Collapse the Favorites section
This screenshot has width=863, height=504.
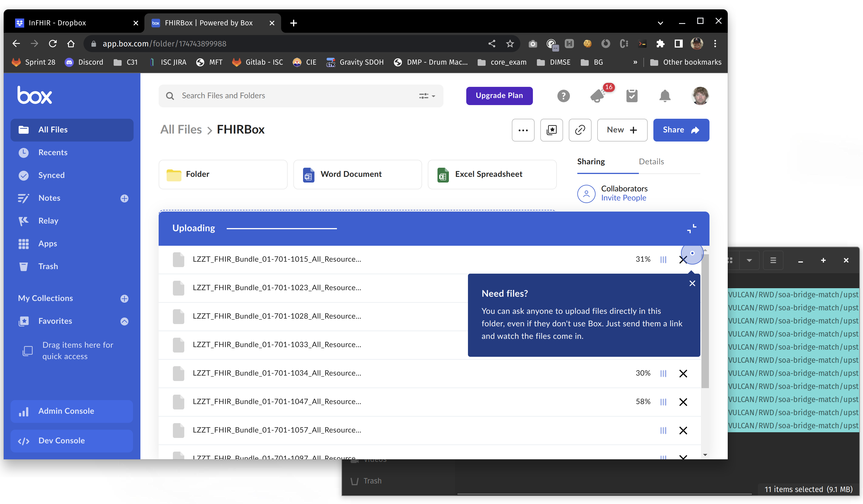click(124, 321)
